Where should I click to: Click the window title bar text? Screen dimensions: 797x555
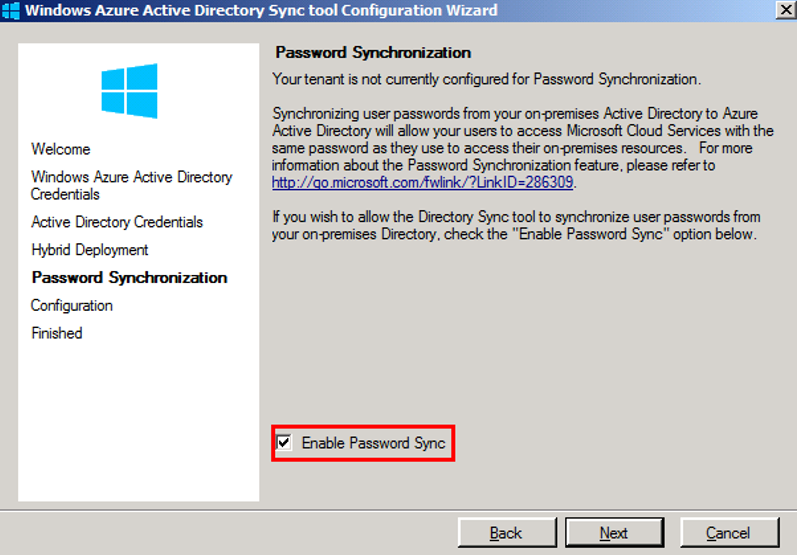click(260, 10)
